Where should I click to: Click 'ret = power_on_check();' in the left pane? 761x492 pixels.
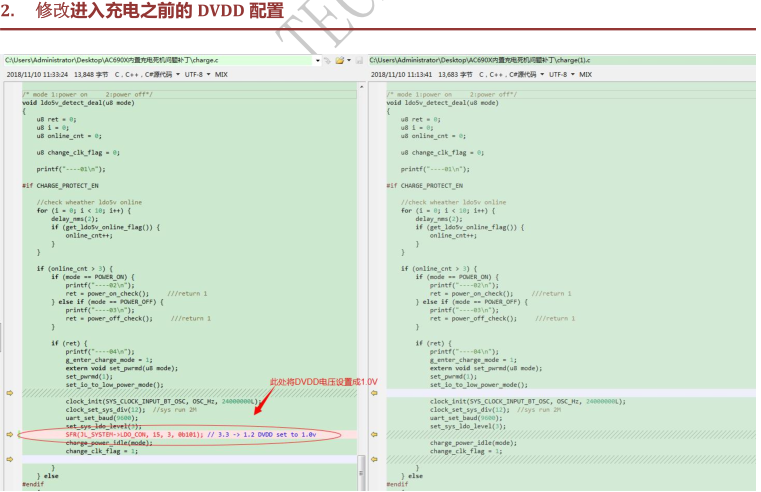107,294
